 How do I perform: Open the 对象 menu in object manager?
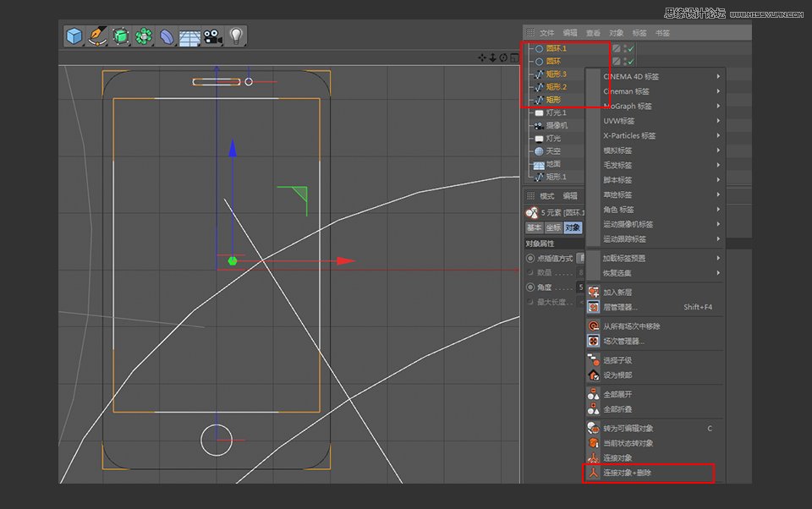[x=617, y=33]
